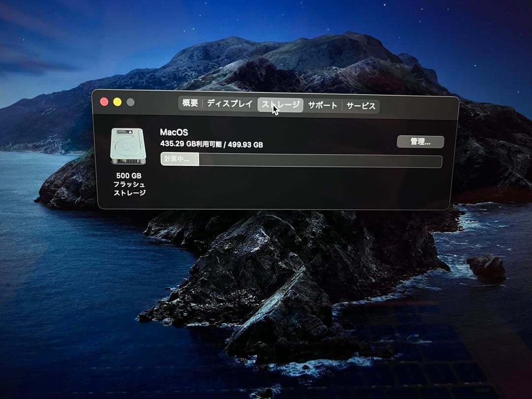
Task: Close the About This Mac window
Action: [x=103, y=101]
